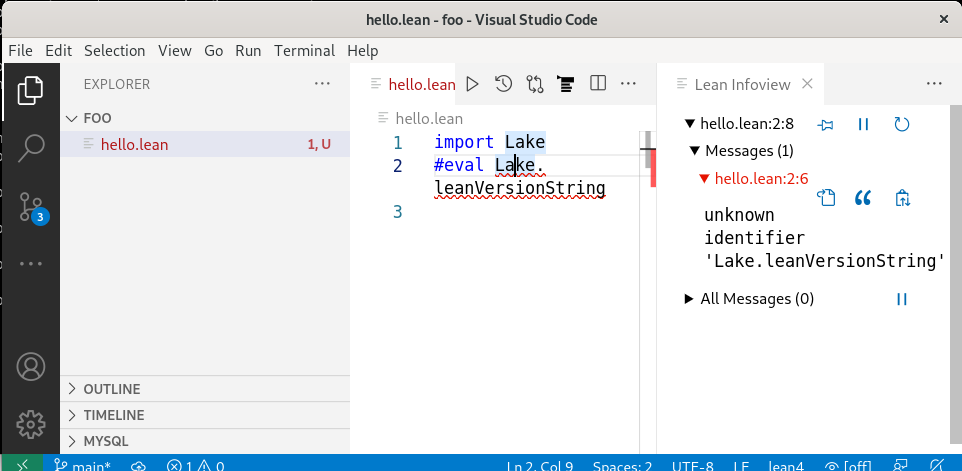
Task: Collapse the FOO folder section
Action: (x=205, y=118)
